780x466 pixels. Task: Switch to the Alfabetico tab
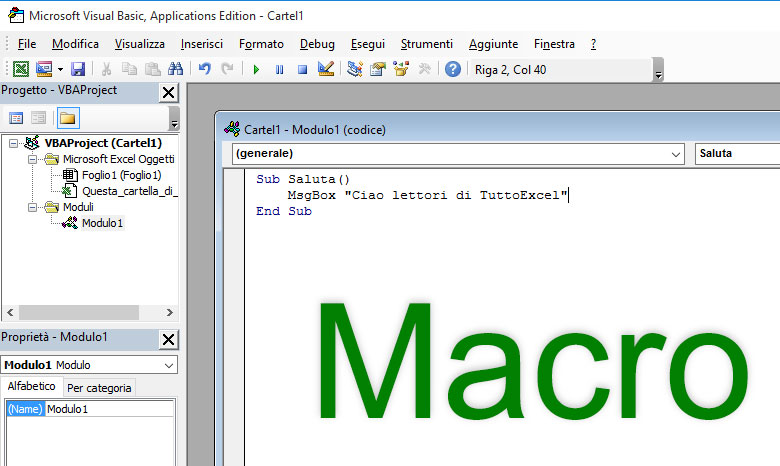point(31,386)
